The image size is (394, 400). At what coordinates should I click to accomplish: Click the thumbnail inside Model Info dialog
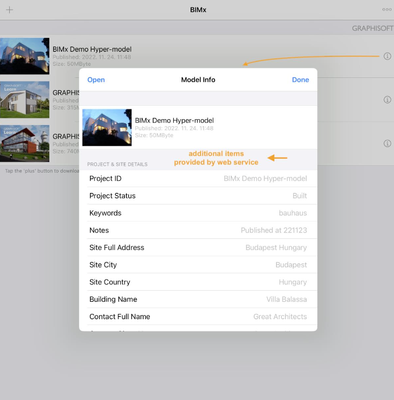(107, 127)
